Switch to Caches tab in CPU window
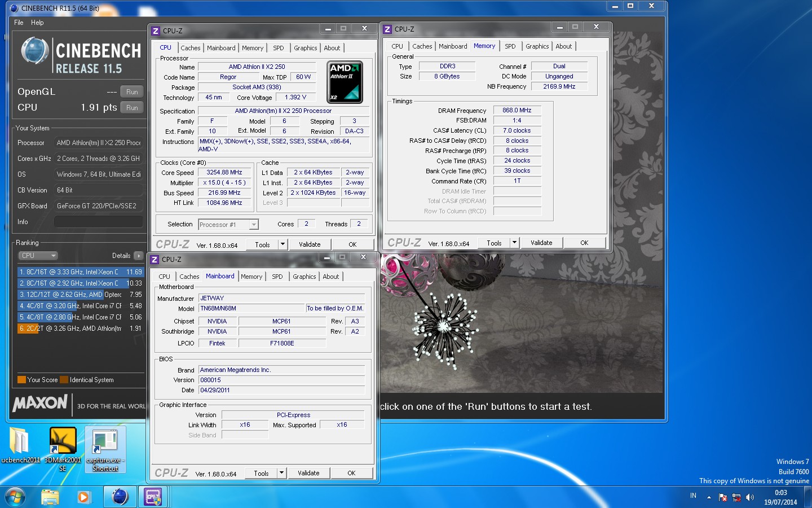812x508 pixels. click(191, 48)
